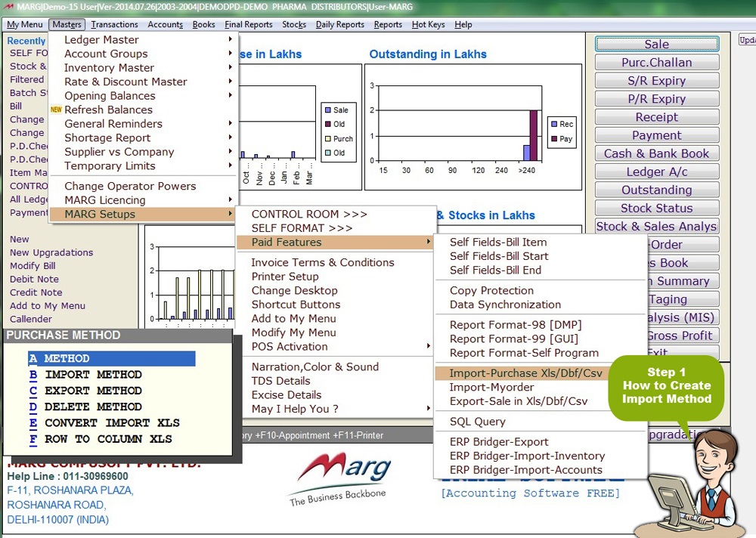
Task: Open the Books menu
Action: 203,25
